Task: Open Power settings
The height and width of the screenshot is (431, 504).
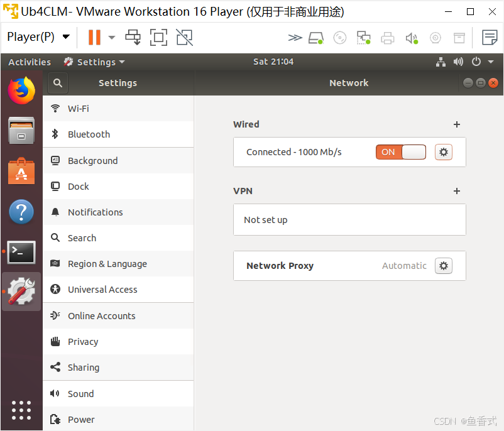Action: point(118,419)
